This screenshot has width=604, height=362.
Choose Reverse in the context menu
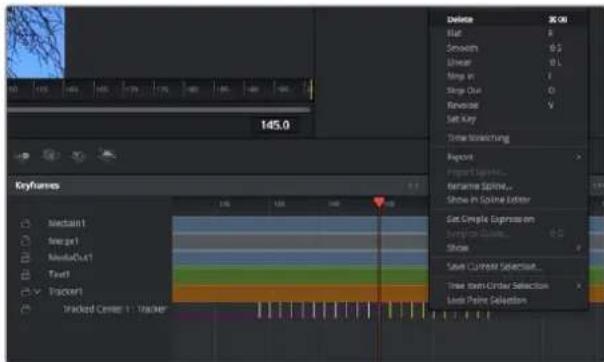pos(508,105)
